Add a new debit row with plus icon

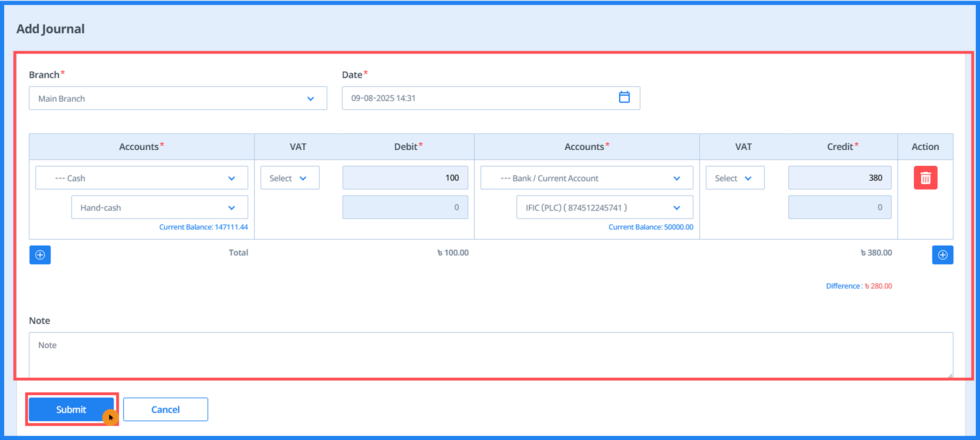click(x=40, y=255)
